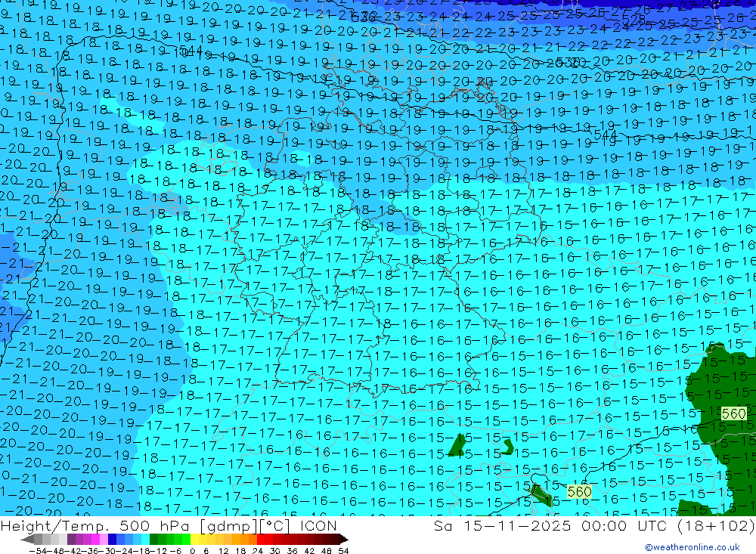Click the 560 contour label near bottom edge
The width and height of the screenshot is (756, 554).
[x=579, y=491]
